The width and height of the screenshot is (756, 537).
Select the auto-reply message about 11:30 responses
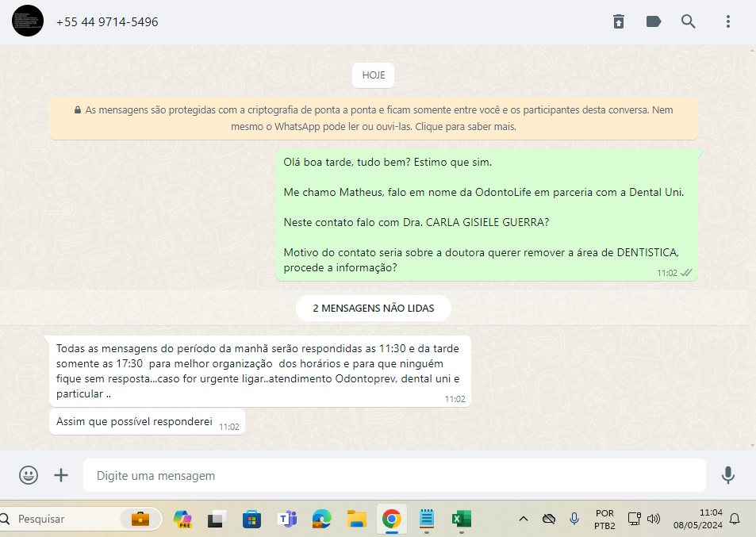pyautogui.click(x=260, y=371)
